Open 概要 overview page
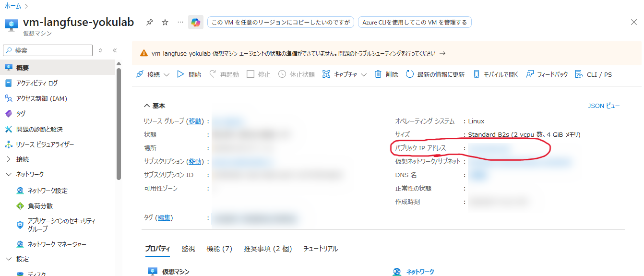 [58, 68]
